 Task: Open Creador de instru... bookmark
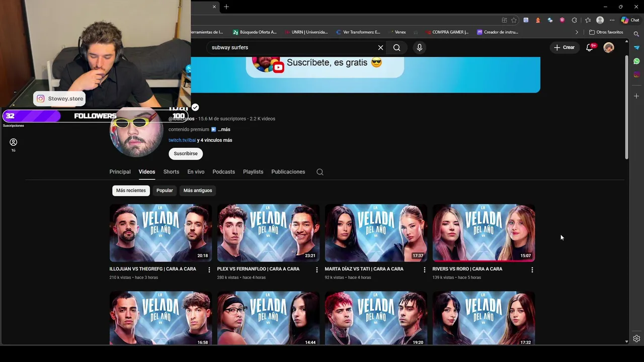497,32
